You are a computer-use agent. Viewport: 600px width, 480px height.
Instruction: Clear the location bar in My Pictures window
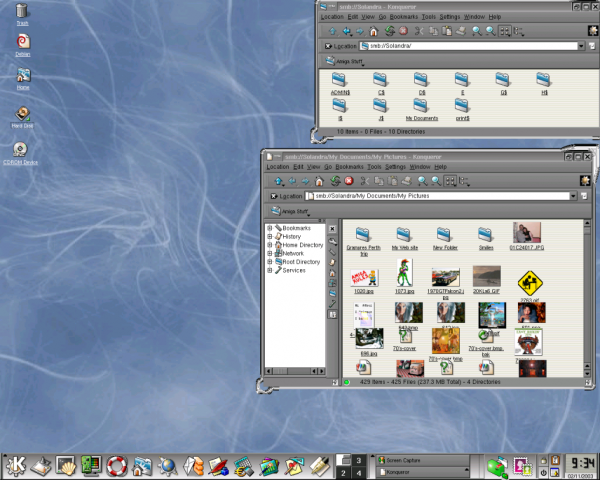[274, 196]
